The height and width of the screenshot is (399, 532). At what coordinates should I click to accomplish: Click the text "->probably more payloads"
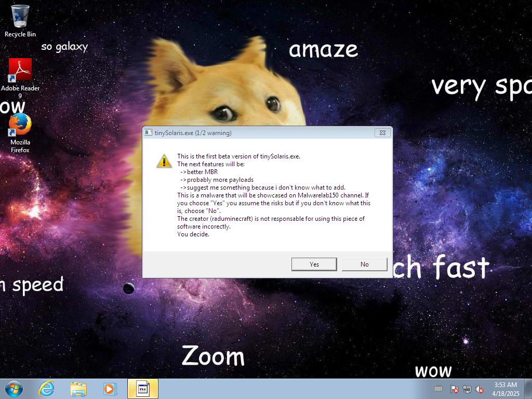coord(217,180)
